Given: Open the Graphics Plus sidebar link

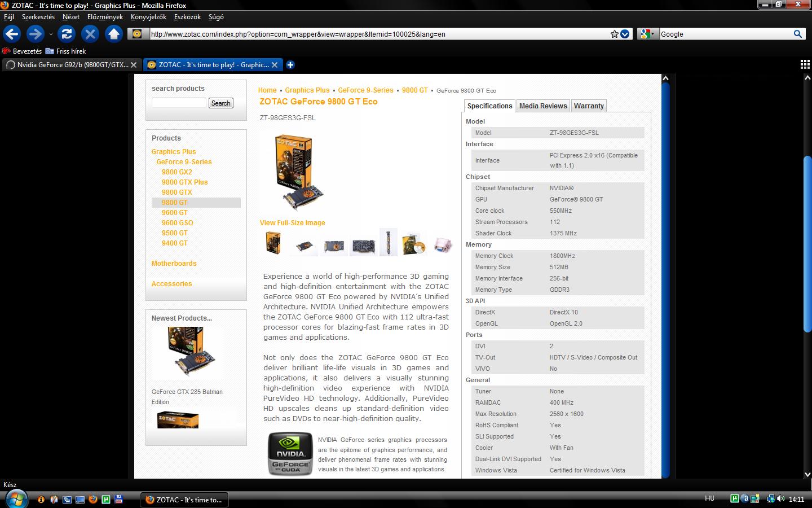Looking at the screenshot, I should [x=174, y=152].
